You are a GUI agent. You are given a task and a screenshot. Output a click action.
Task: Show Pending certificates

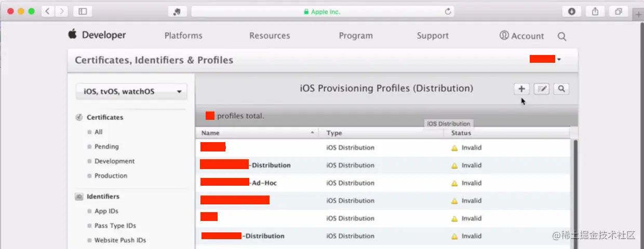[x=106, y=147]
